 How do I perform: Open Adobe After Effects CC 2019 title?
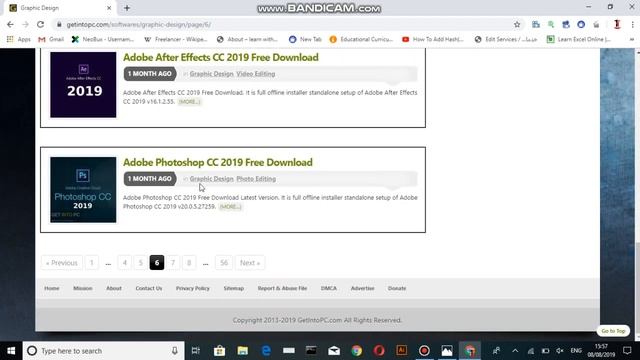coord(221,58)
